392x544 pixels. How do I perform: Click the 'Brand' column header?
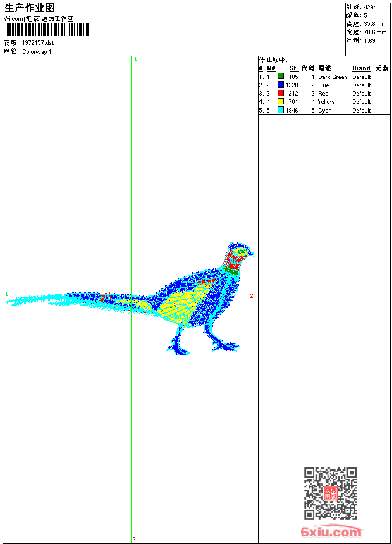pyautogui.click(x=361, y=68)
